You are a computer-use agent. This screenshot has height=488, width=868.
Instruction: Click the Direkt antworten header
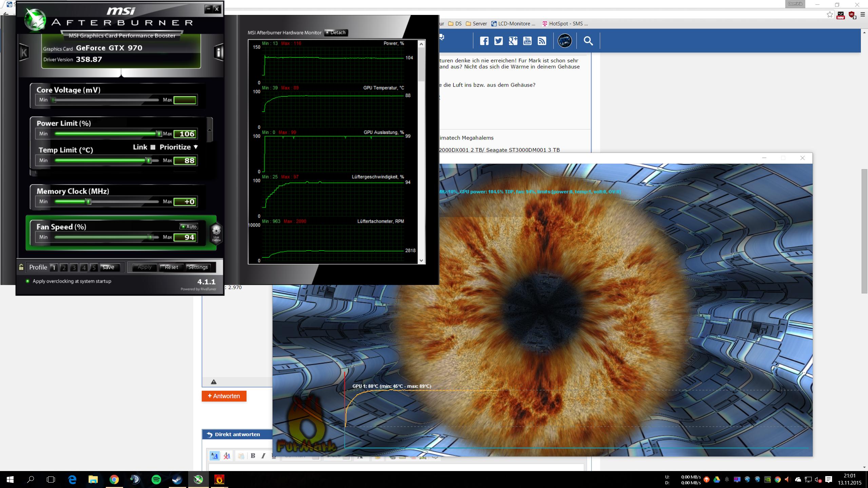tap(237, 434)
